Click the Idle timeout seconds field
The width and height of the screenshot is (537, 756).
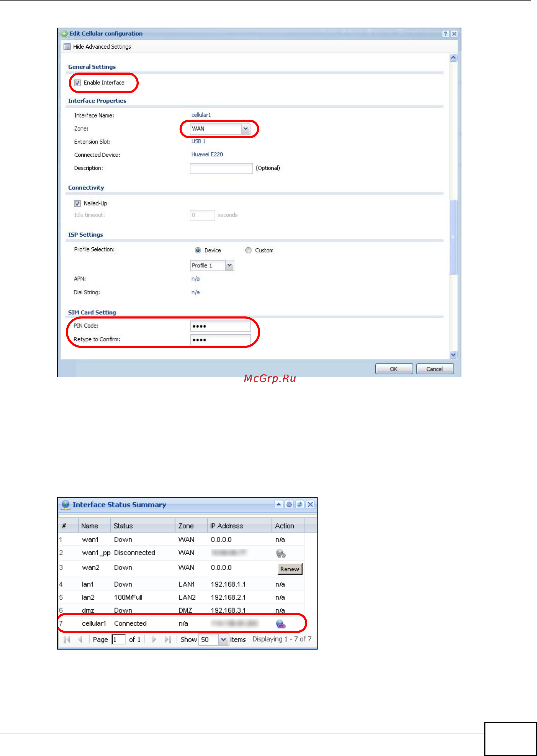[202, 215]
